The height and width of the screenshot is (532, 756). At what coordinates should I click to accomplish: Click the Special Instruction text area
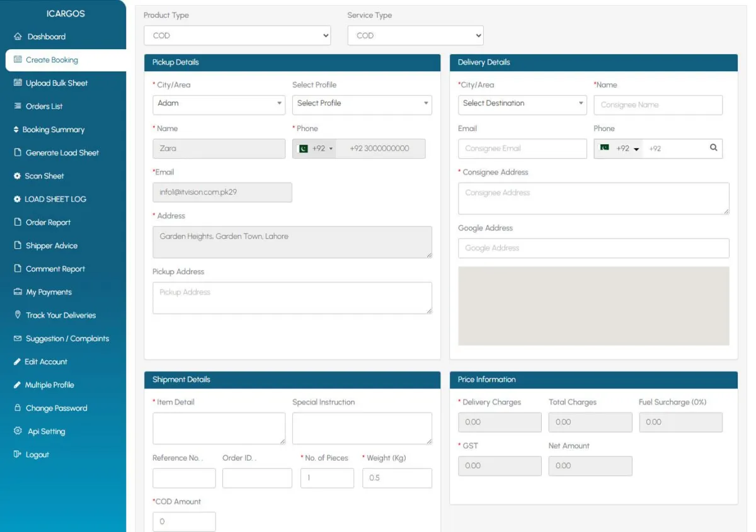pyautogui.click(x=362, y=429)
